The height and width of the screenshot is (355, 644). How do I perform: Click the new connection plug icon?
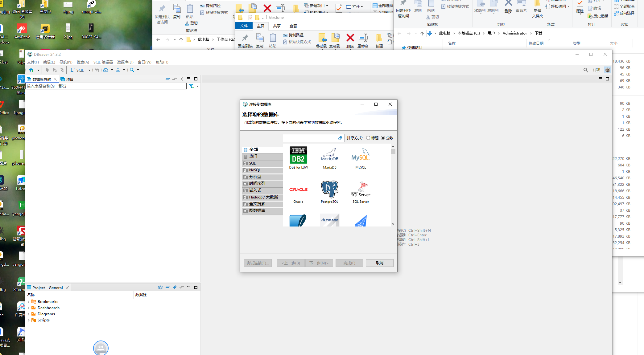31,70
